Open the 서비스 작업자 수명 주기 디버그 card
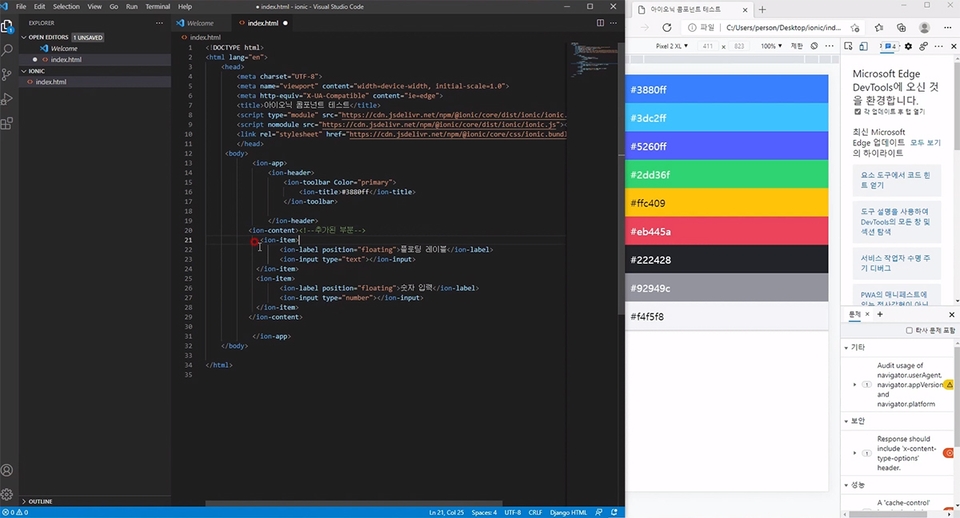 pyautogui.click(x=896, y=263)
